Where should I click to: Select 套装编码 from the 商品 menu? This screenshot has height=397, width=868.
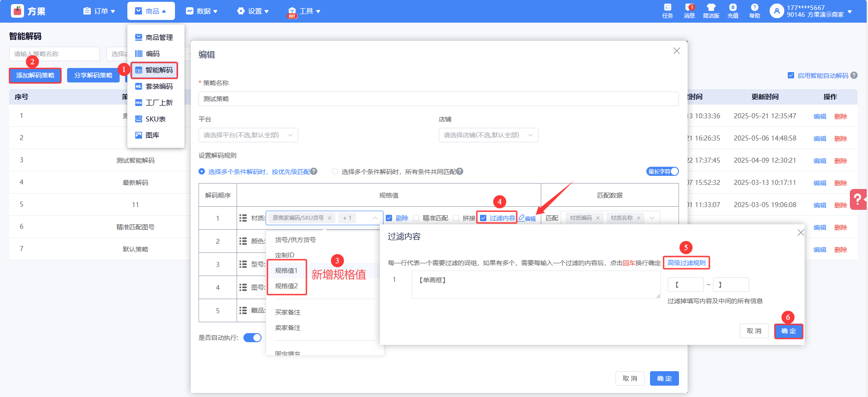(x=159, y=86)
